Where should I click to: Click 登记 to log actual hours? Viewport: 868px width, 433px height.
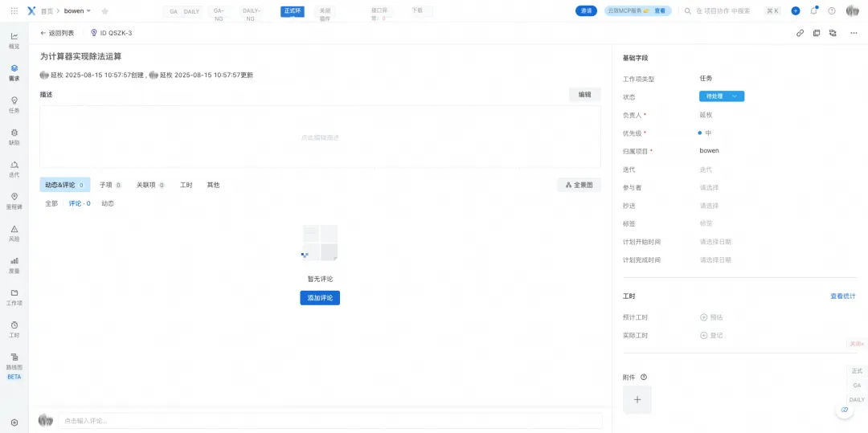711,335
